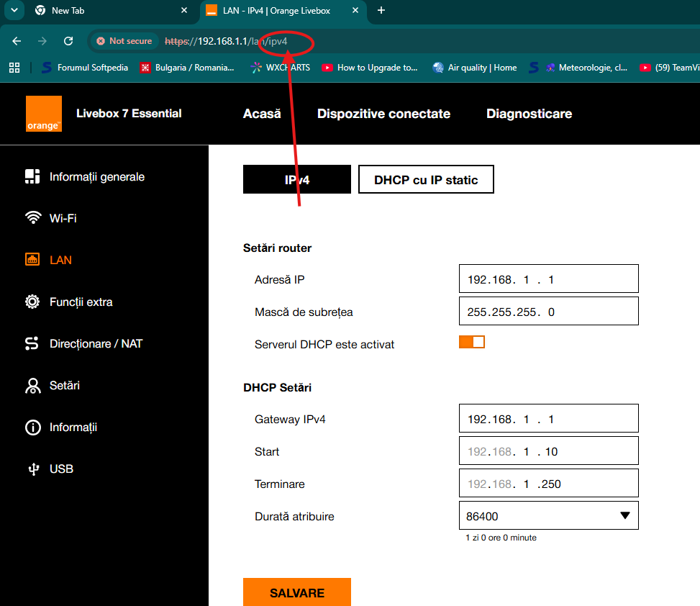Image resolution: width=700 pixels, height=606 pixels.
Task: Close the LAN - IPv4 Orange Livebox tab
Action: pos(355,10)
